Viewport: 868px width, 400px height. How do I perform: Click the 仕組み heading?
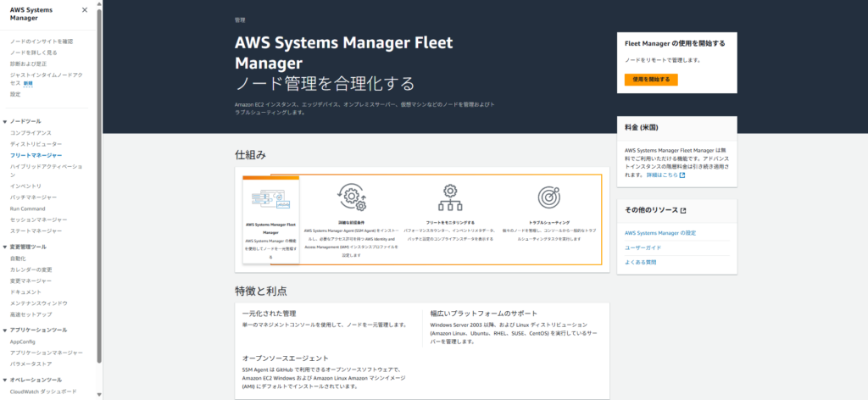tap(250, 155)
